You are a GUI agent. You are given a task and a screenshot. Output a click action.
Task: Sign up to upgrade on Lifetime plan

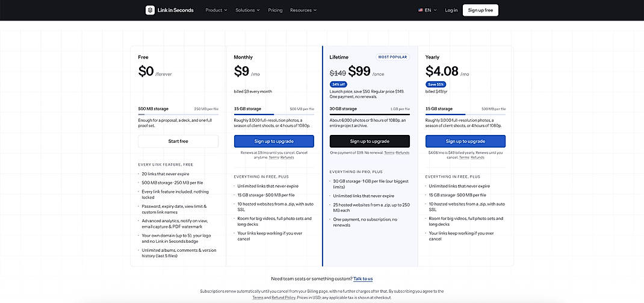coord(370,141)
